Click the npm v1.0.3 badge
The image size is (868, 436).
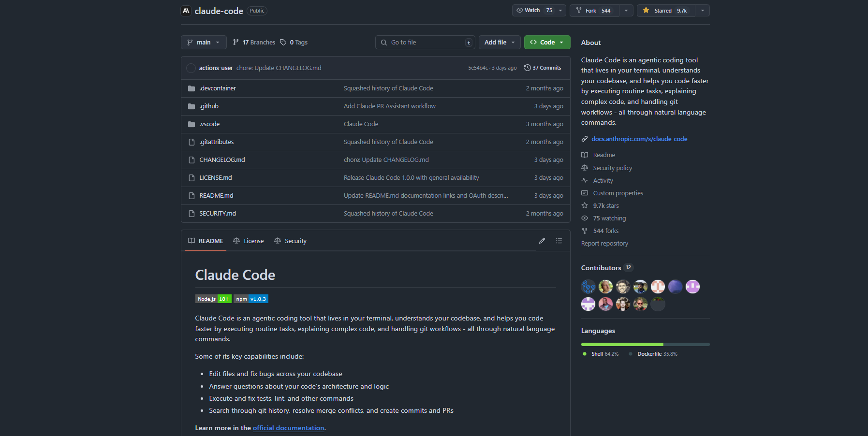point(251,299)
